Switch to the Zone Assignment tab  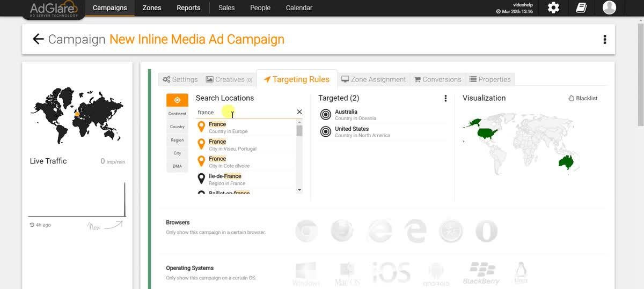pos(374,79)
